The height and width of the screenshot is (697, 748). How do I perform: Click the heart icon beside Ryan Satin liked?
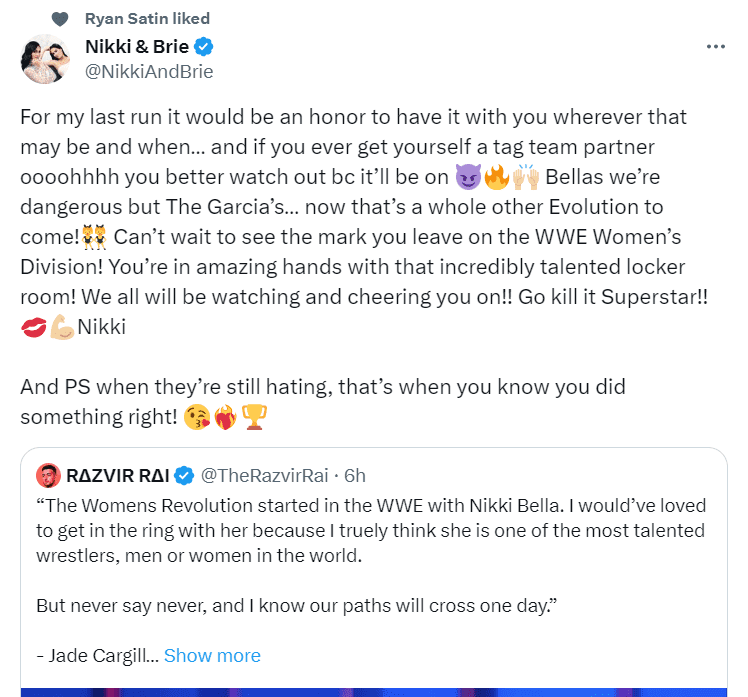pos(60,19)
